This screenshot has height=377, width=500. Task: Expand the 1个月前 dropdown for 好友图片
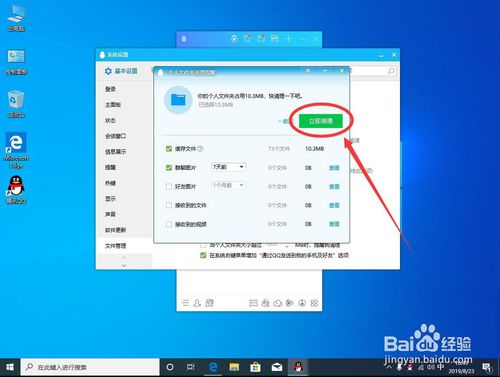click(229, 185)
